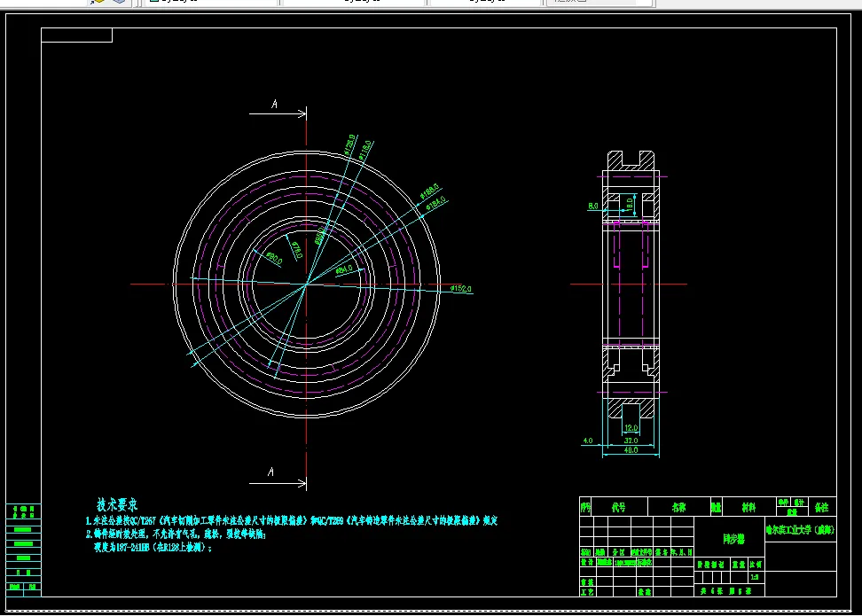Click the 同步器 part name in title block
The width and height of the screenshot is (862, 616).
pyautogui.click(x=733, y=539)
